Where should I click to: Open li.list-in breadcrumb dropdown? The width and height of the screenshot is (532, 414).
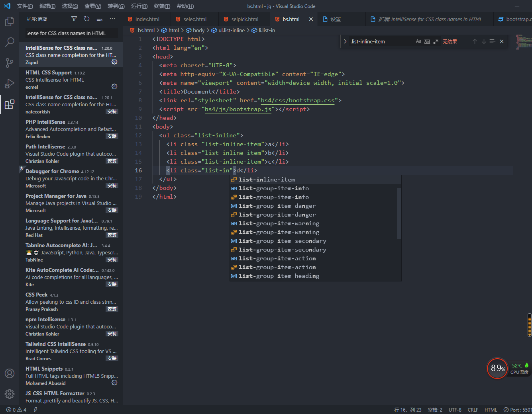point(263,30)
